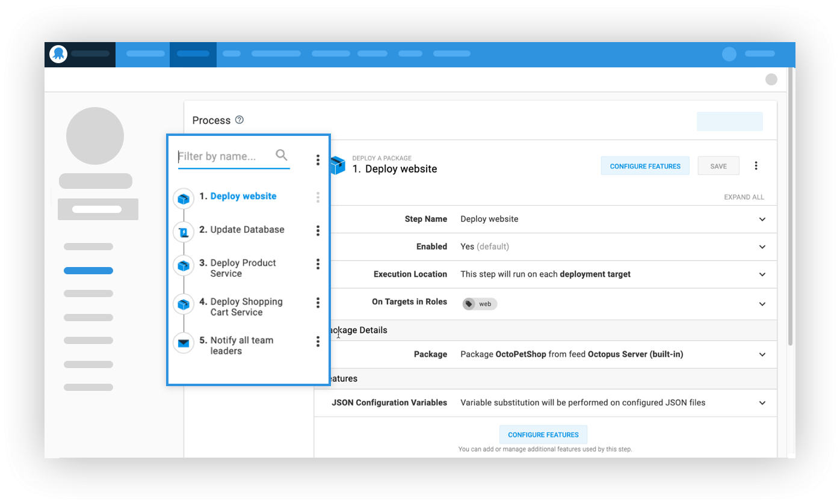Select the package icon beside Deploy website step
Image resolution: width=840 pixels, height=504 pixels.
(x=184, y=198)
